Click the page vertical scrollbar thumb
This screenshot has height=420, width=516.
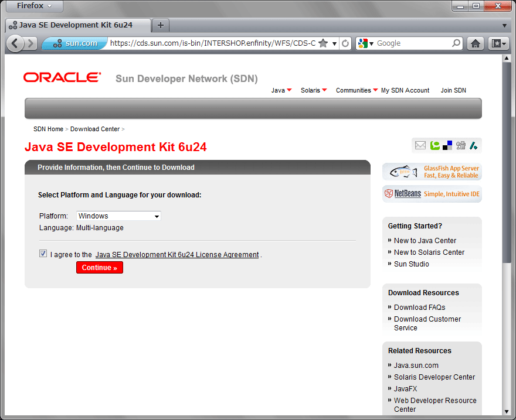pos(507,163)
